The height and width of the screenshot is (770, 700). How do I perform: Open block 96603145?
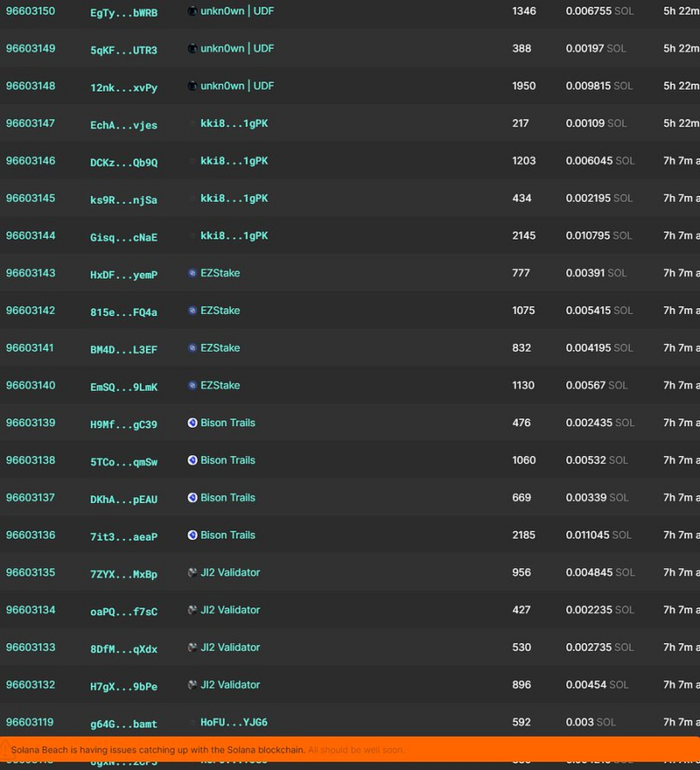click(31, 198)
